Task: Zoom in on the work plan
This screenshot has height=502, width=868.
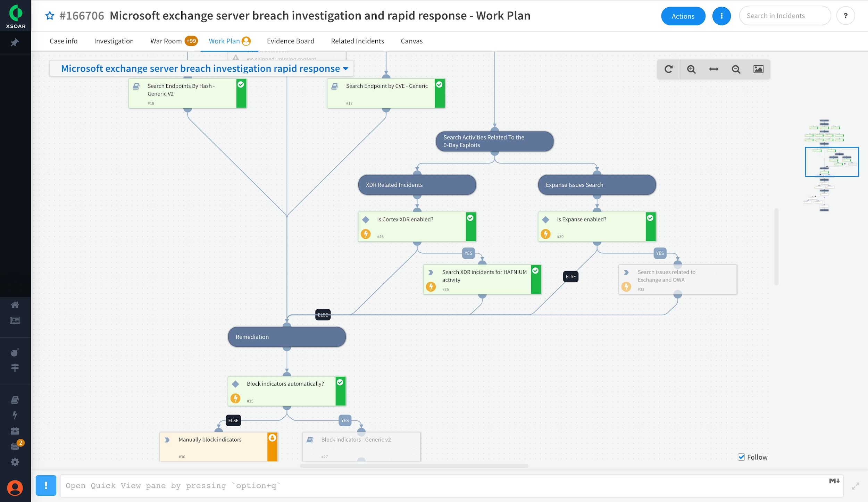Action: tap(691, 69)
